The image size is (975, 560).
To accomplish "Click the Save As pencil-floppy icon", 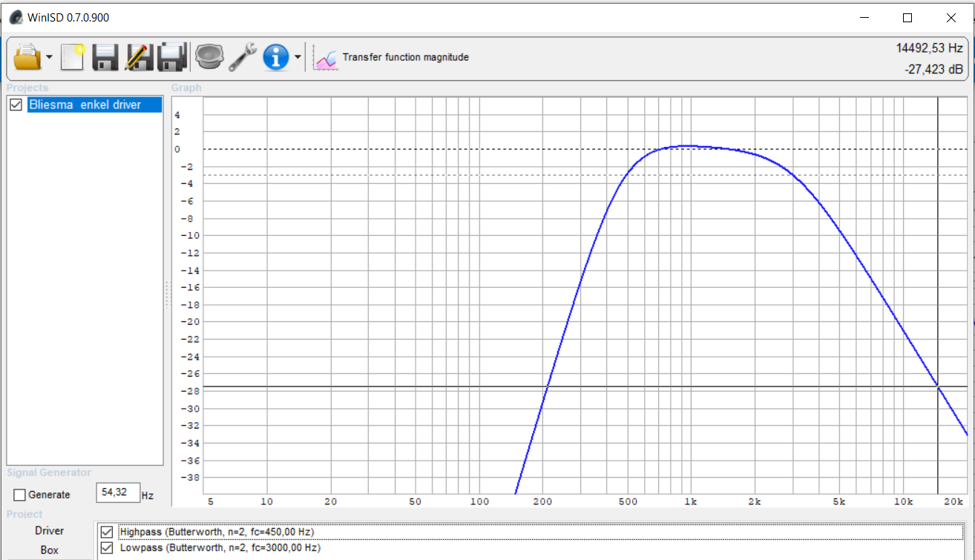I will pyautogui.click(x=139, y=57).
